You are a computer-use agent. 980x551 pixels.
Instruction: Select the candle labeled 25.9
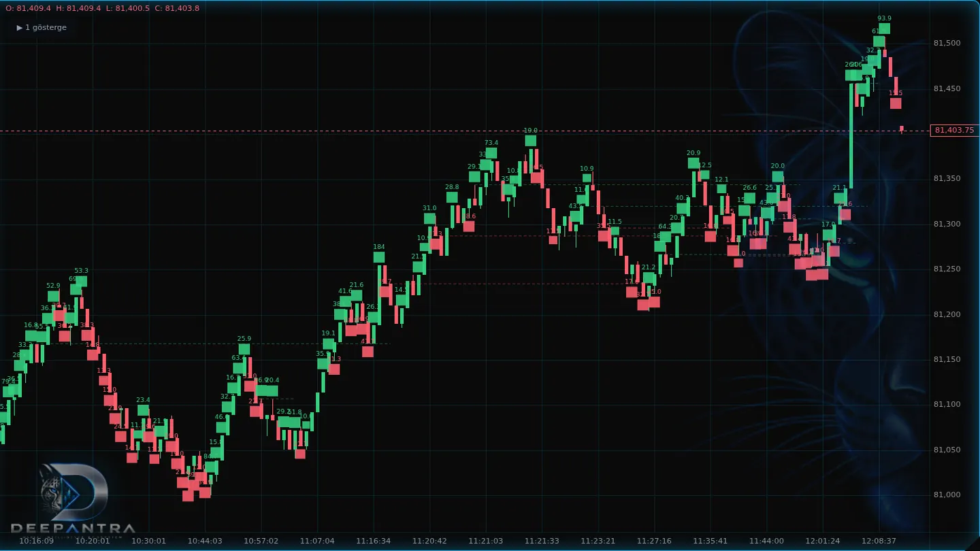coord(244,348)
